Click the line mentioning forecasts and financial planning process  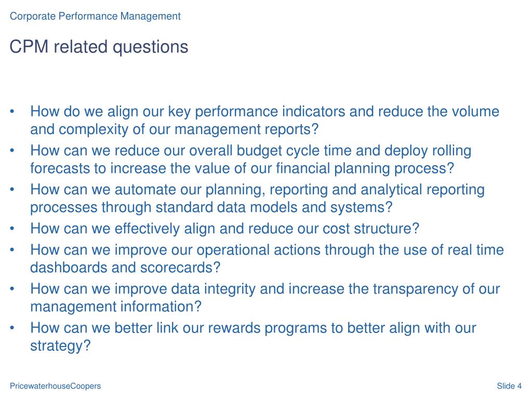point(242,168)
